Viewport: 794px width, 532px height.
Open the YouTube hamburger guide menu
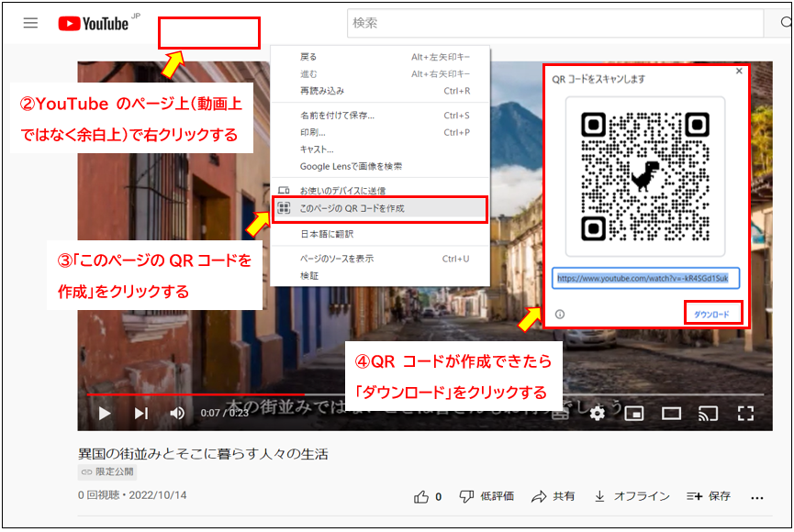point(30,23)
